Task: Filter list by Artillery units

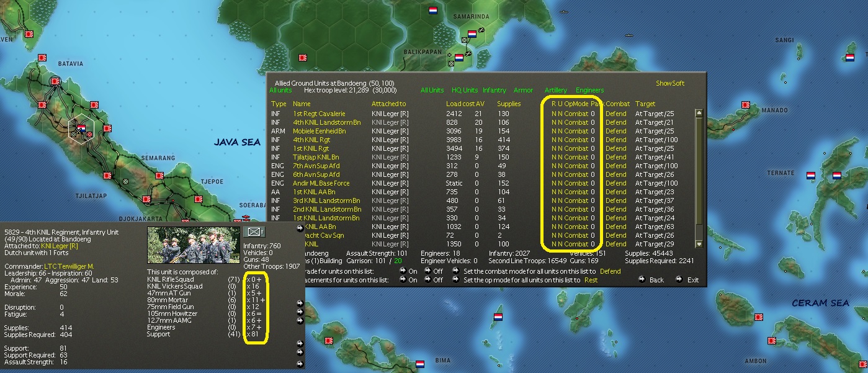Action: (556, 91)
